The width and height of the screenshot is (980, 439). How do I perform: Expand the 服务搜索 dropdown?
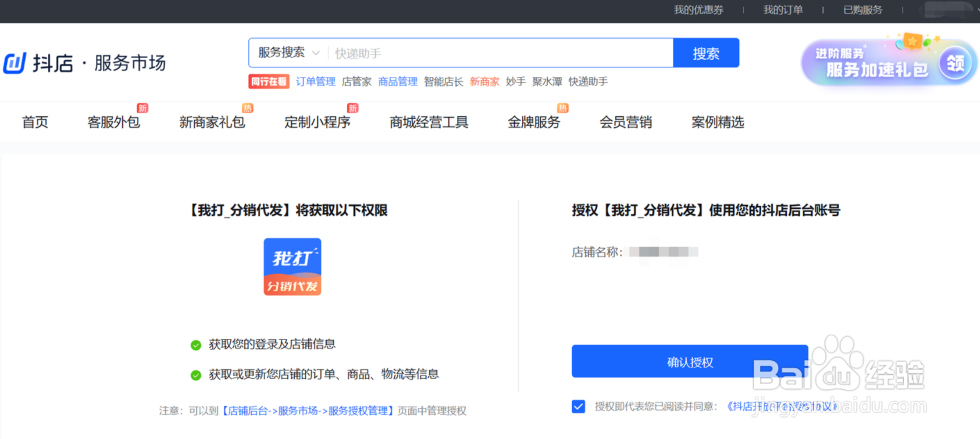tap(289, 53)
